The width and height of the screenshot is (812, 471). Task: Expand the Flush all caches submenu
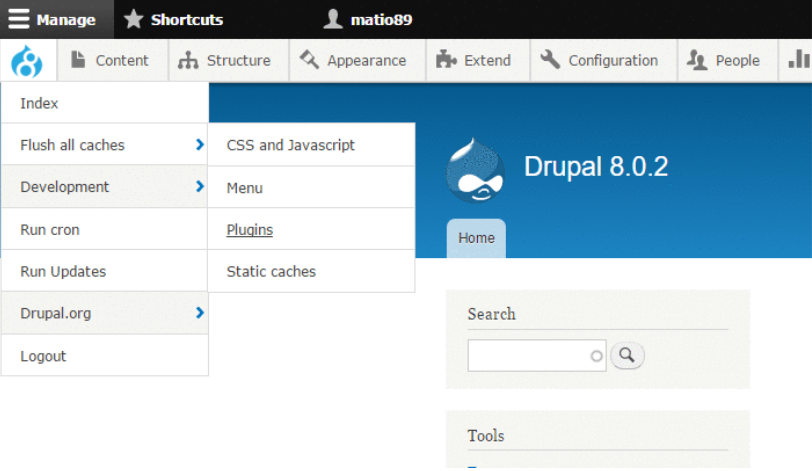point(104,145)
